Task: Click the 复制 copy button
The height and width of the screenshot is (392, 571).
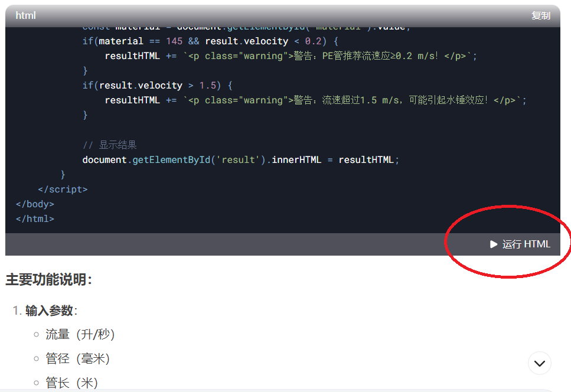Action: 540,16
